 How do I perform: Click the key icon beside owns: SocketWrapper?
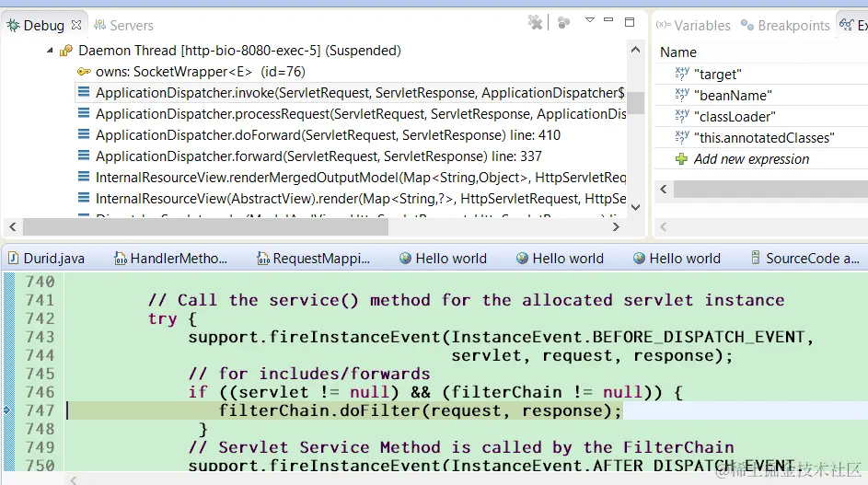[84, 72]
